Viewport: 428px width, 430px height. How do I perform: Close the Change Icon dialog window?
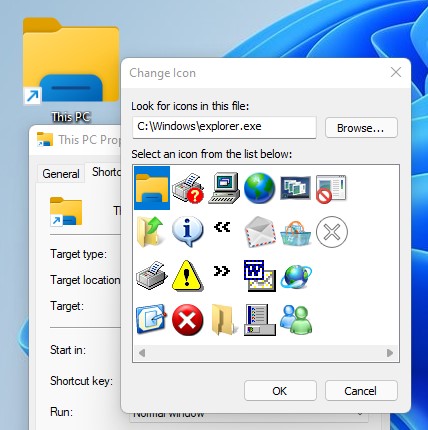[x=396, y=72]
